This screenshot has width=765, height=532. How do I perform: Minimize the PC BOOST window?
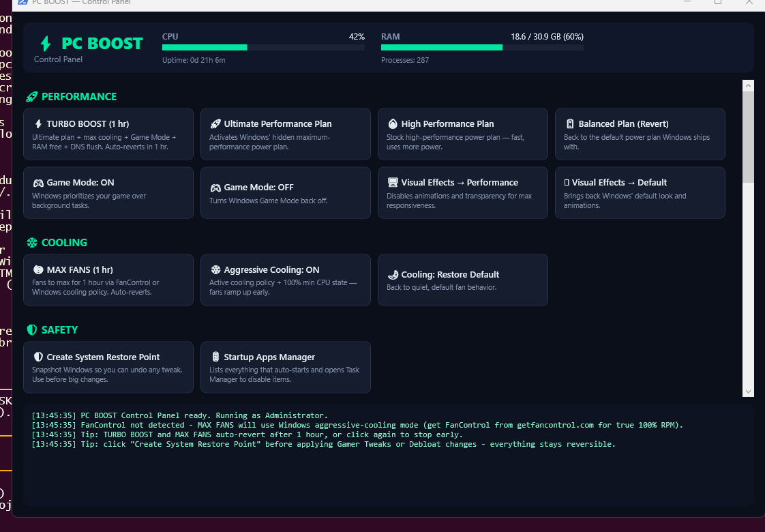[687, 2]
